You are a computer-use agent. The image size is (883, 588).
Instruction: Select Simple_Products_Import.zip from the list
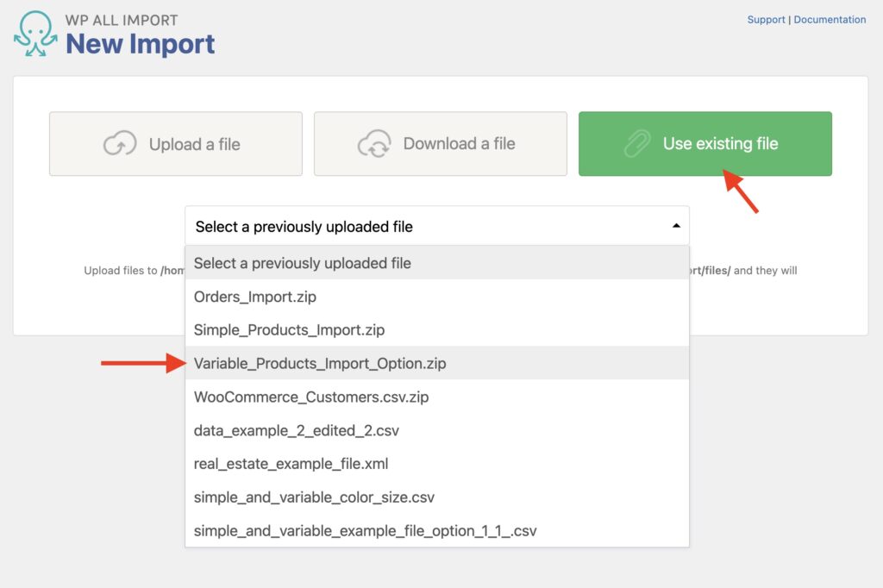[289, 330]
